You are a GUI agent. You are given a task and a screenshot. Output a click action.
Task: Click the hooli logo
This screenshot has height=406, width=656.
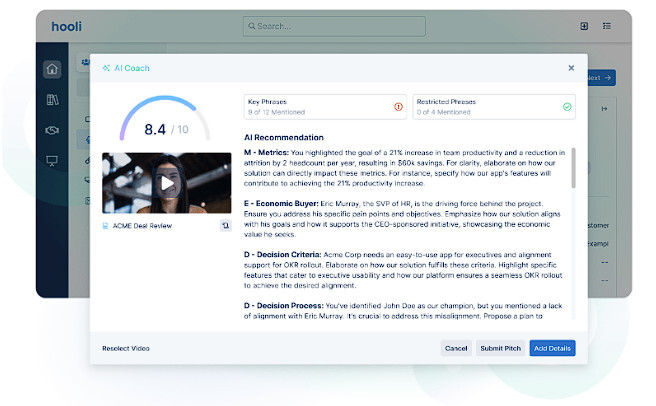point(67,26)
